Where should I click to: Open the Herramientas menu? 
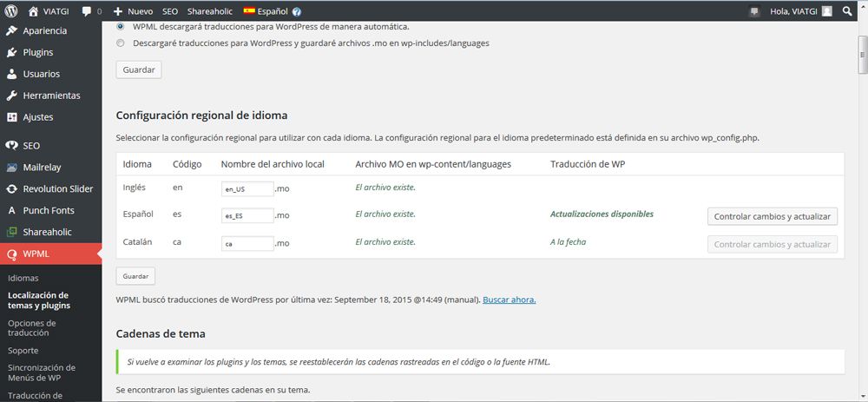click(x=51, y=96)
